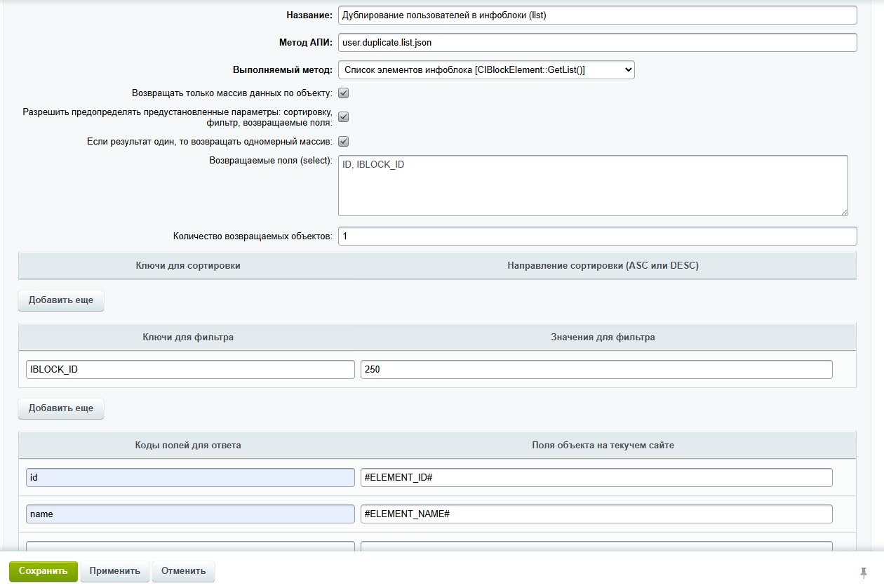Screen dimensions: 884x588
Task: Click the Отменить button
Action: (x=183, y=571)
